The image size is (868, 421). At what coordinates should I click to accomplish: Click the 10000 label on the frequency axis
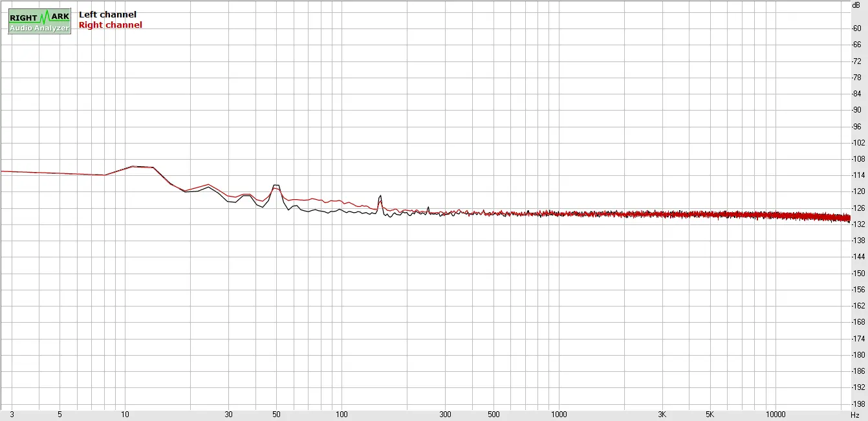(776, 414)
